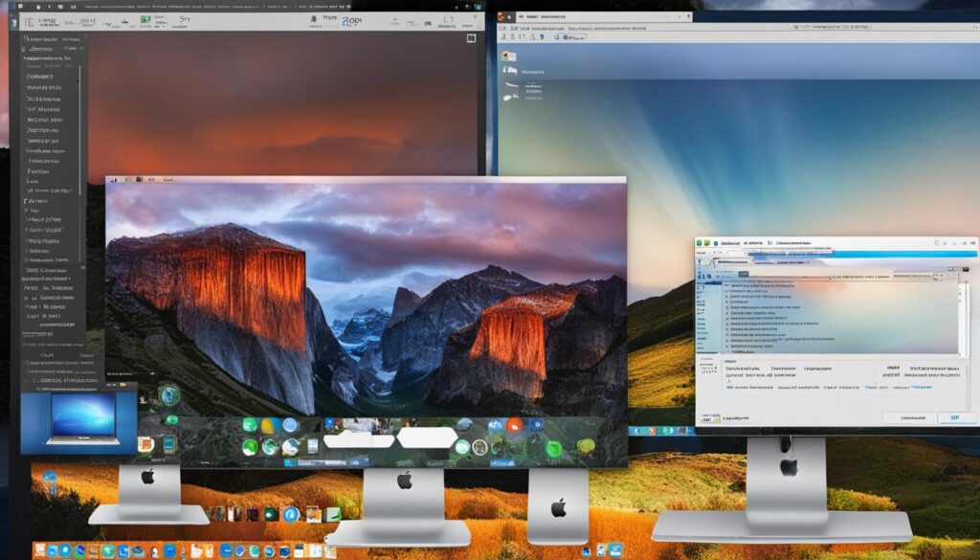Viewport: 980px width, 560px height.
Task: Click the yellow-green icon at the far right of the center dock
Action: coord(586,446)
